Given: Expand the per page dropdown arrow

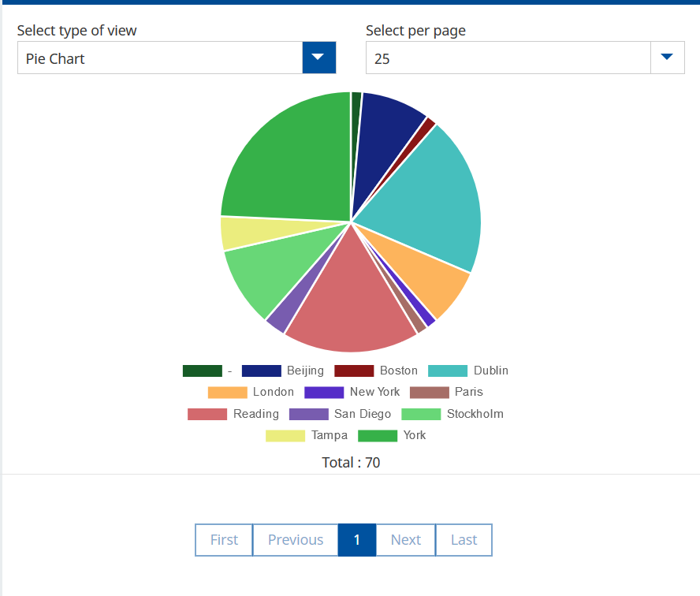Looking at the screenshot, I should [667, 58].
